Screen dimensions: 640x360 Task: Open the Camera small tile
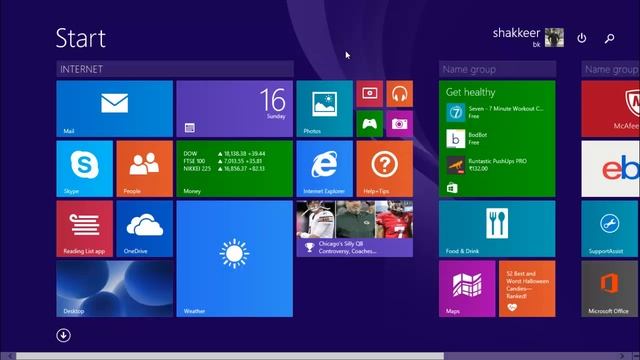click(399, 124)
